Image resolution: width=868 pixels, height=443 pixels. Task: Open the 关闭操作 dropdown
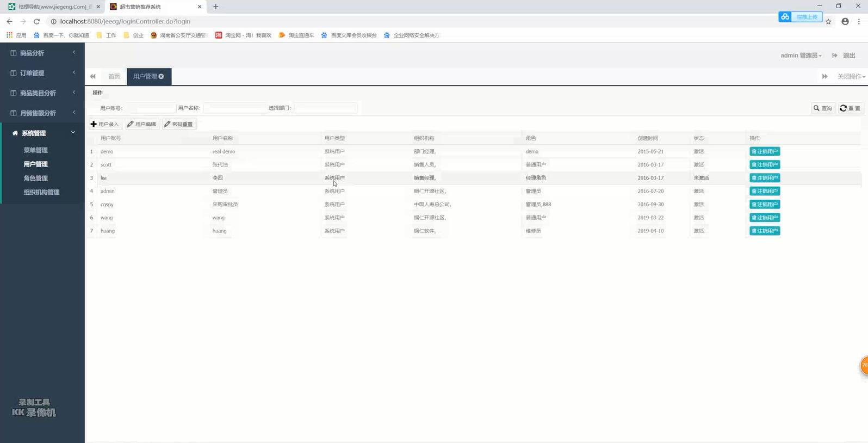click(x=851, y=77)
